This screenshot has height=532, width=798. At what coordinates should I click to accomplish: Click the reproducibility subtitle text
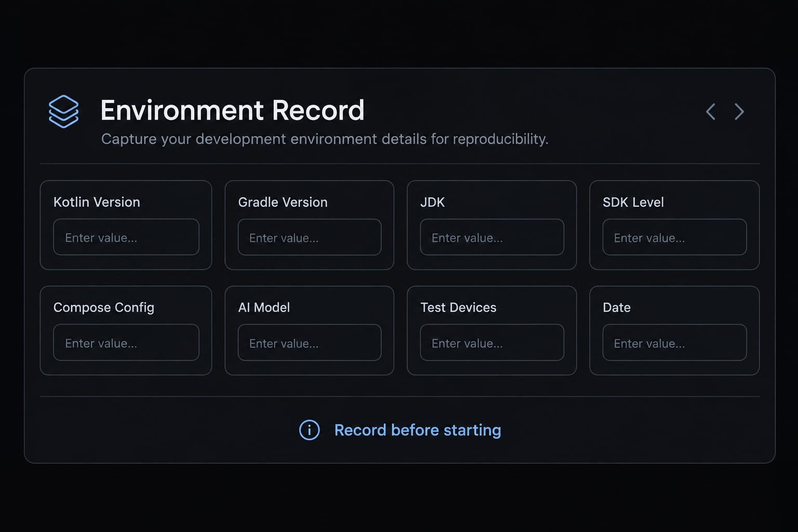[x=325, y=139]
